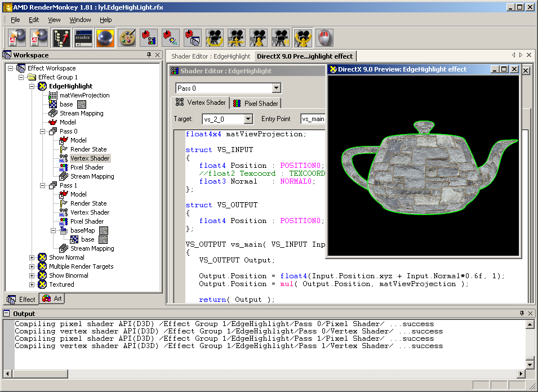Switch to the Vertex Shader tab
Screen dimensions: 538x392
point(201,103)
